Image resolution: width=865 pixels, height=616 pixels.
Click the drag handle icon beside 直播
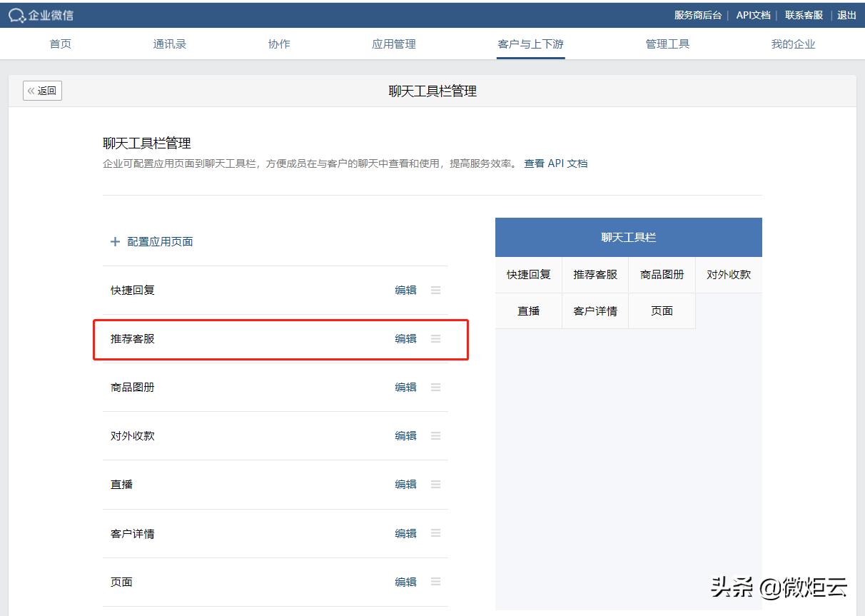click(435, 484)
